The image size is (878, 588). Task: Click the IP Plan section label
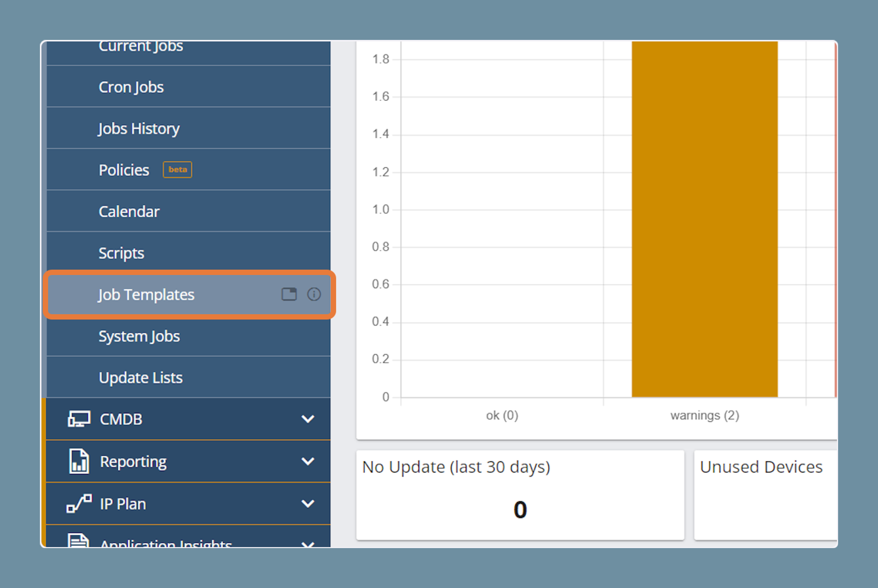point(123,504)
